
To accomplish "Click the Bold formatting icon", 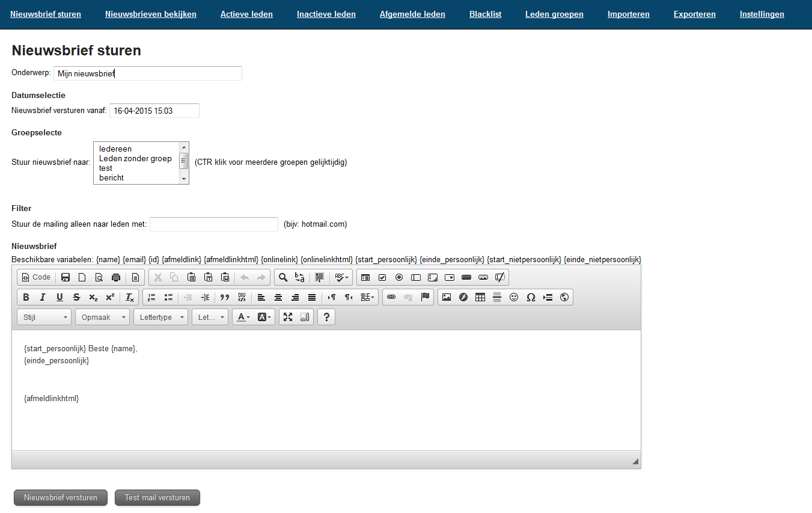I will tap(26, 297).
